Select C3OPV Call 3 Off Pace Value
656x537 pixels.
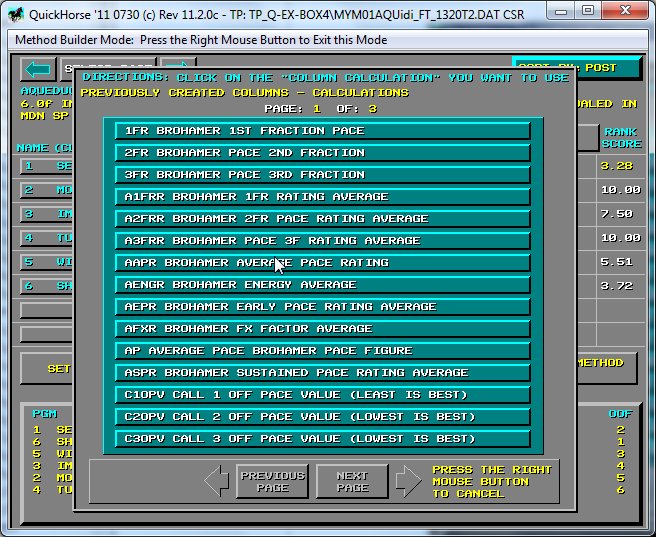point(322,439)
